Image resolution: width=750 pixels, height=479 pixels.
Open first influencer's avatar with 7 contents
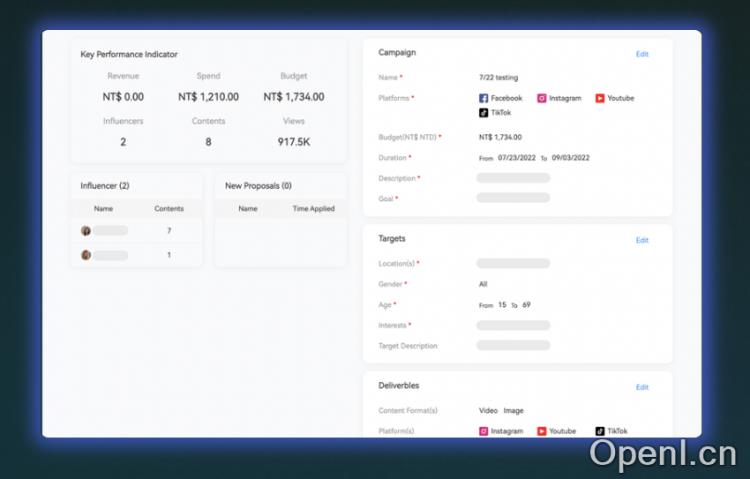point(86,231)
